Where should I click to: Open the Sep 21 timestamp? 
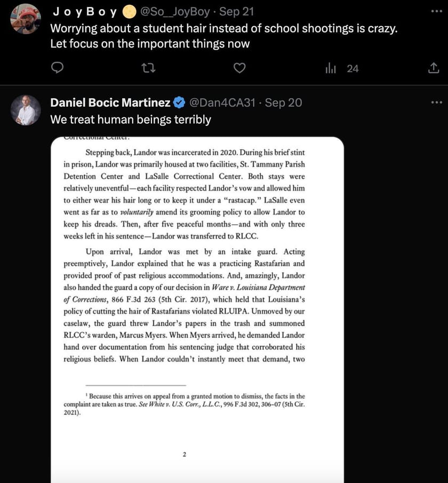click(236, 11)
